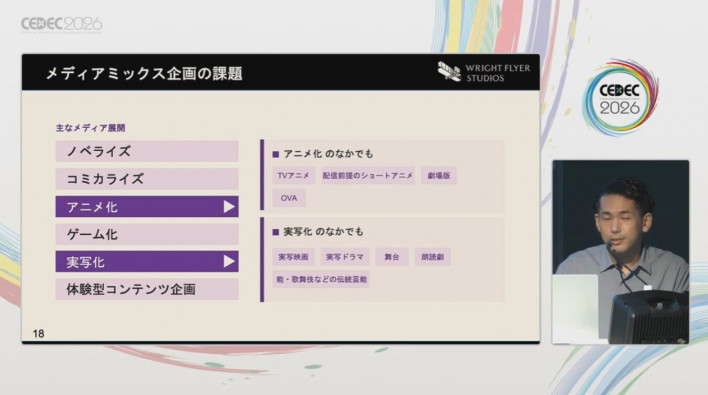Click the 配信前提のショートアニメ tag

tap(368, 176)
